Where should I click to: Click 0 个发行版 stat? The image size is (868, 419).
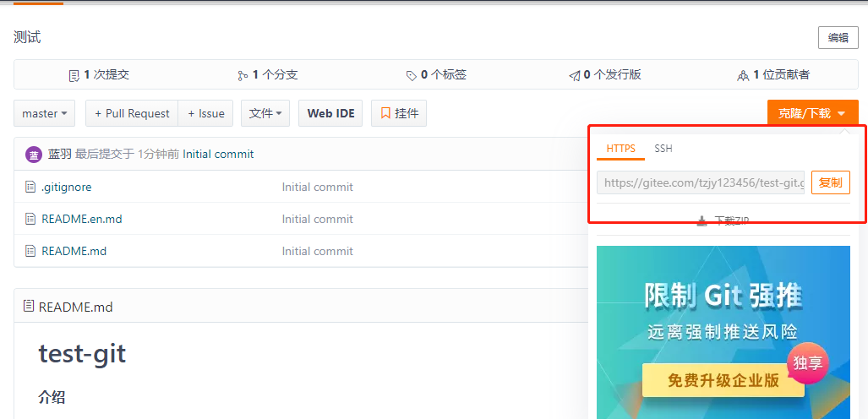[x=605, y=75]
